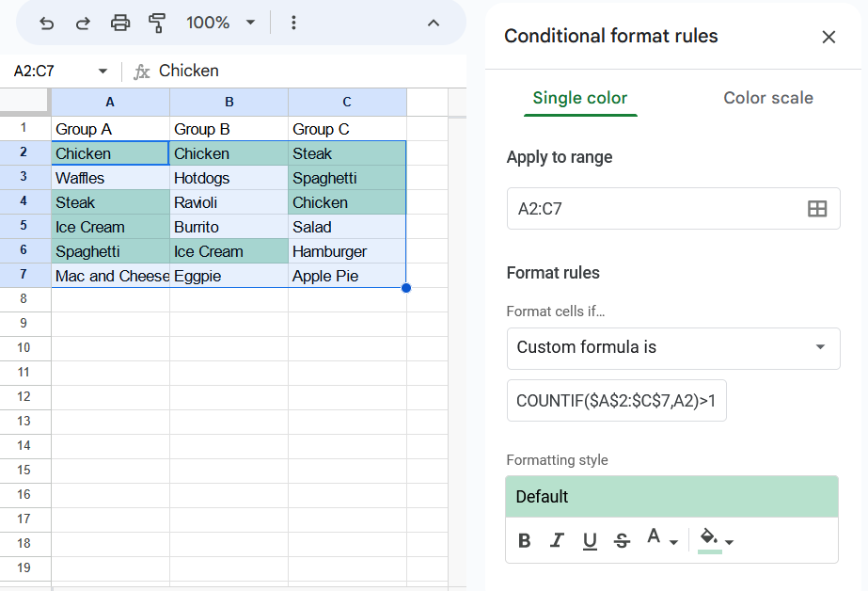Click the redo arrow icon
This screenshot has width=868, height=591.
[83, 23]
